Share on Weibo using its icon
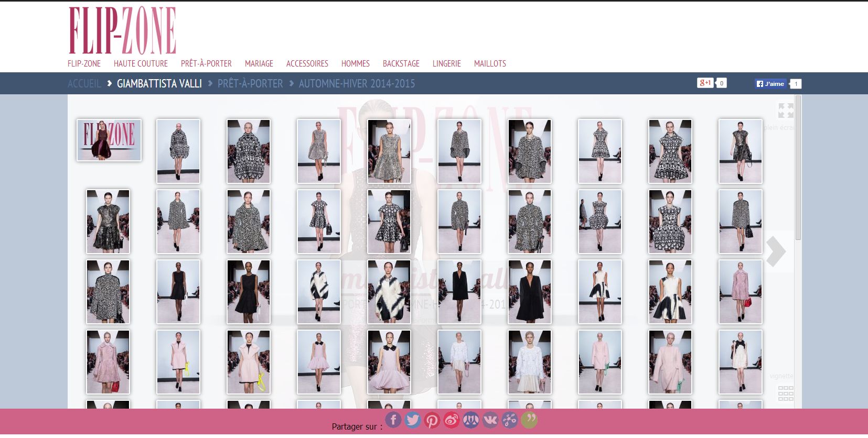Image resolution: width=868 pixels, height=438 pixels. point(451,420)
